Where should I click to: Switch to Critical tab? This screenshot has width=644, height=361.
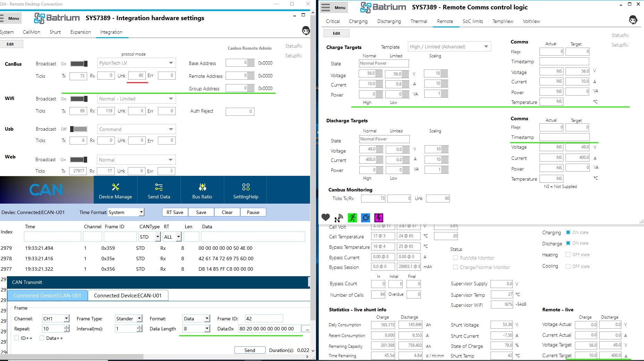click(x=333, y=21)
